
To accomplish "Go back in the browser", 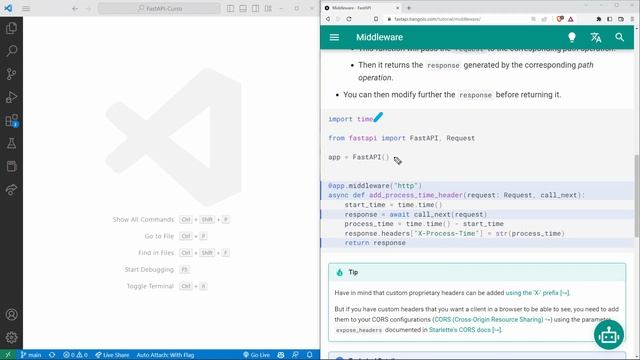I will coord(328,19).
